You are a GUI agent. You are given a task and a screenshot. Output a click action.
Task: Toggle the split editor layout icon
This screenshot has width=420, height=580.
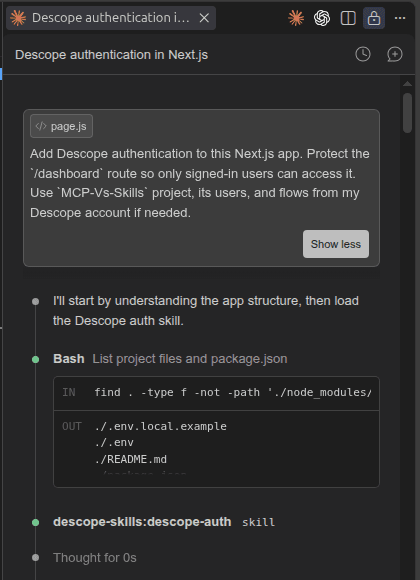(348, 18)
